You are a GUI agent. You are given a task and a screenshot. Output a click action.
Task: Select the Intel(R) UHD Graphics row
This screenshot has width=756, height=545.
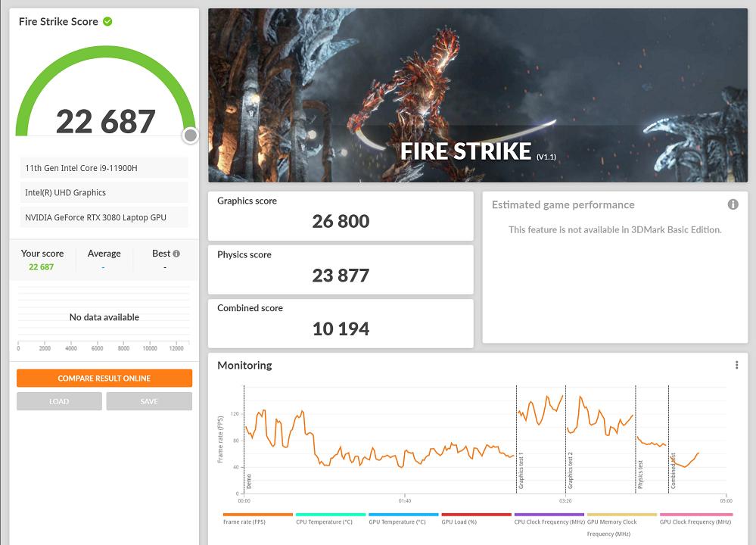pos(104,192)
